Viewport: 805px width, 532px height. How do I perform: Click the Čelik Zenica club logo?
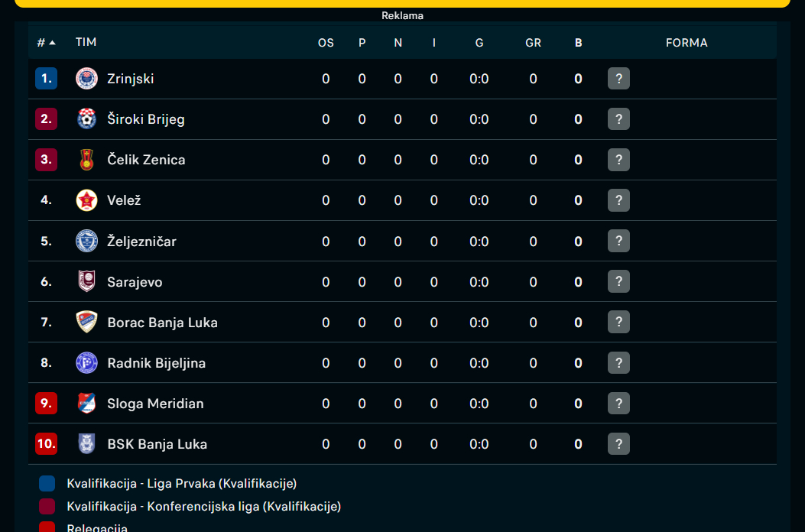coord(86,160)
